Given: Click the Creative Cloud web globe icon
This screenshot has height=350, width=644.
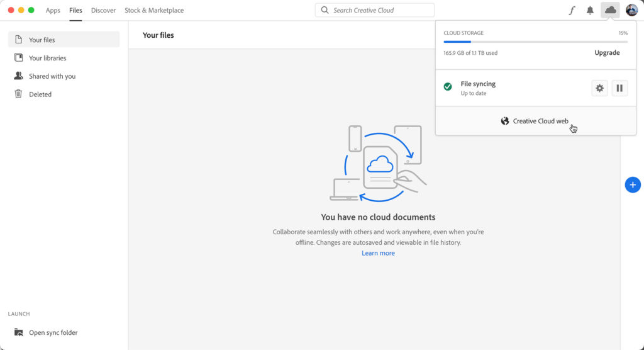Looking at the screenshot, I should [505, 121].
